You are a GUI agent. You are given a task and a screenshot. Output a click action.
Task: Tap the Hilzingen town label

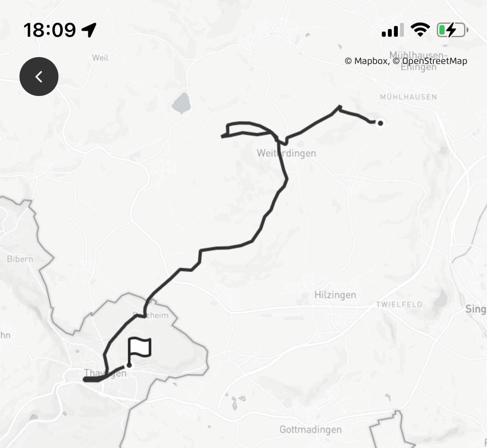tap(335, 295)
